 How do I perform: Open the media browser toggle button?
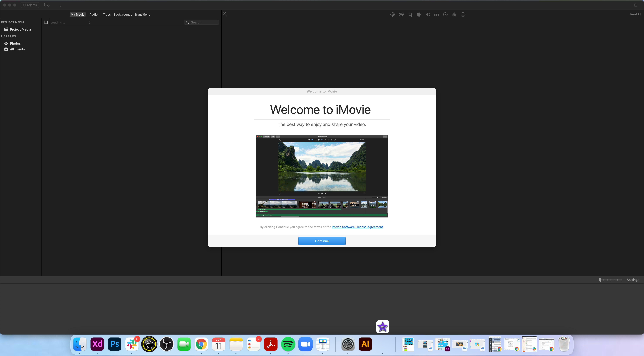point(47,5)
